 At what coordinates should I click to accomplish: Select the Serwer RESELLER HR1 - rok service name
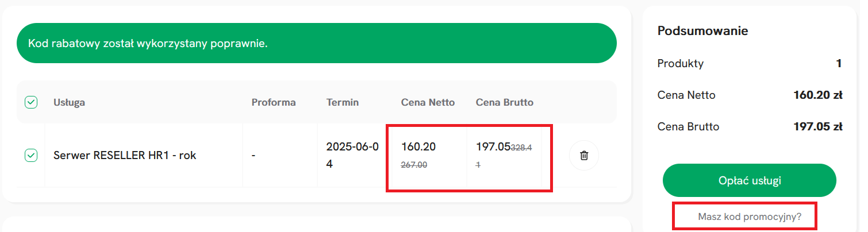[125, 155]
